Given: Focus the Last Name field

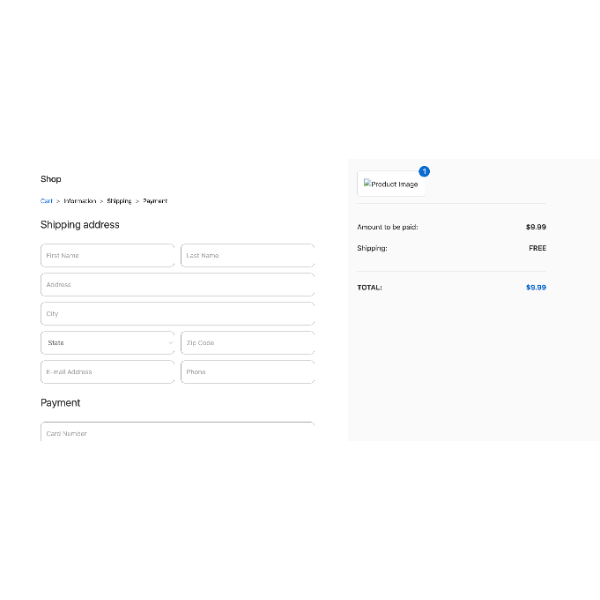Looking at the screenshot, I should (248, 255).
